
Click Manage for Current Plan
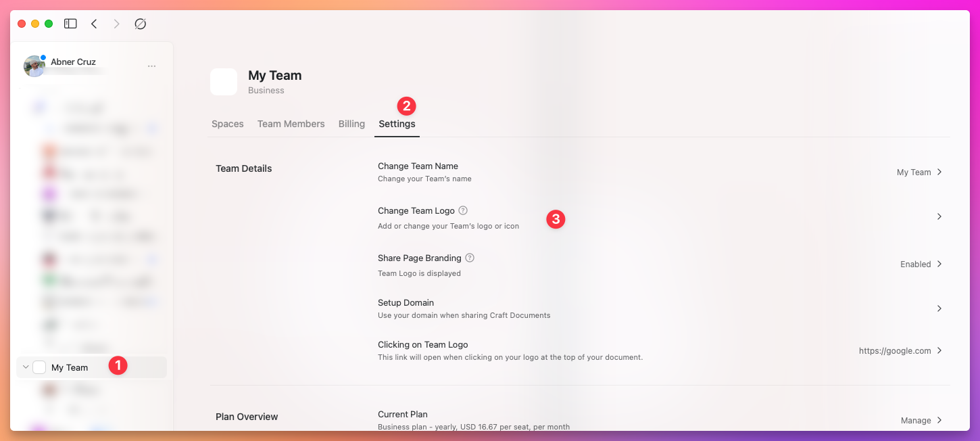pos(916,421)
